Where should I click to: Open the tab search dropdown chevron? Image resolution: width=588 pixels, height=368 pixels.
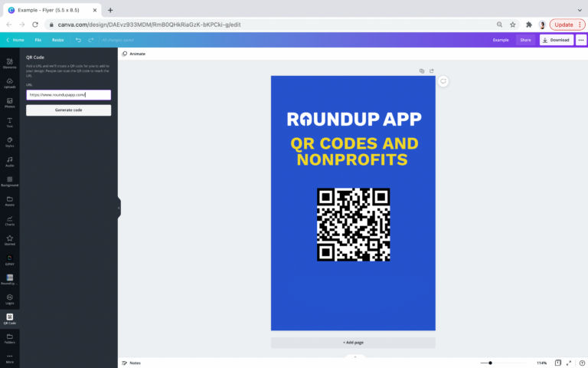580,10
